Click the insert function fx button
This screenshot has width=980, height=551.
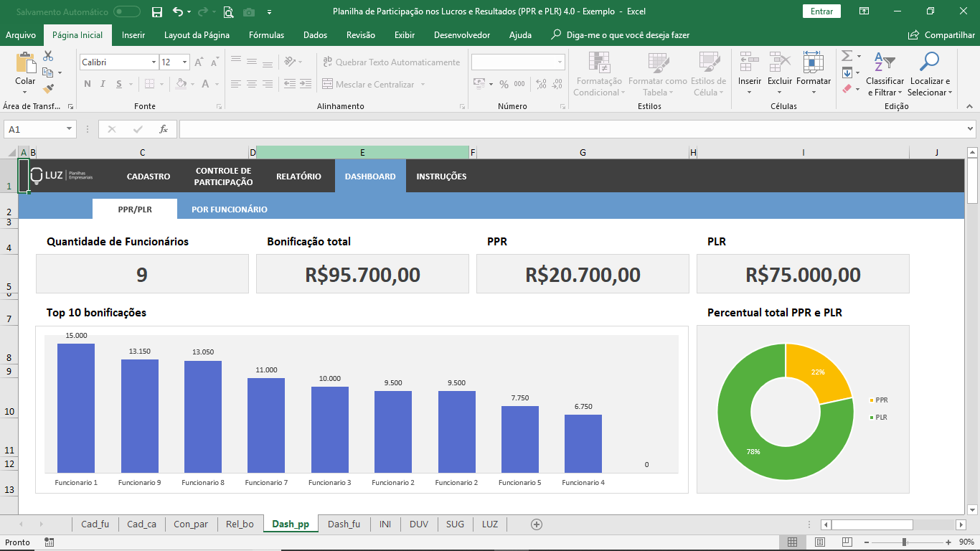click(x=164, y=129)
